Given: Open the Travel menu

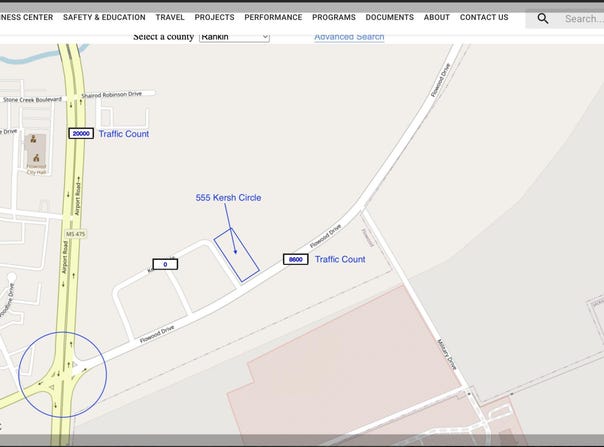Looking at the screenshot, I should click(x=170, y=17).
